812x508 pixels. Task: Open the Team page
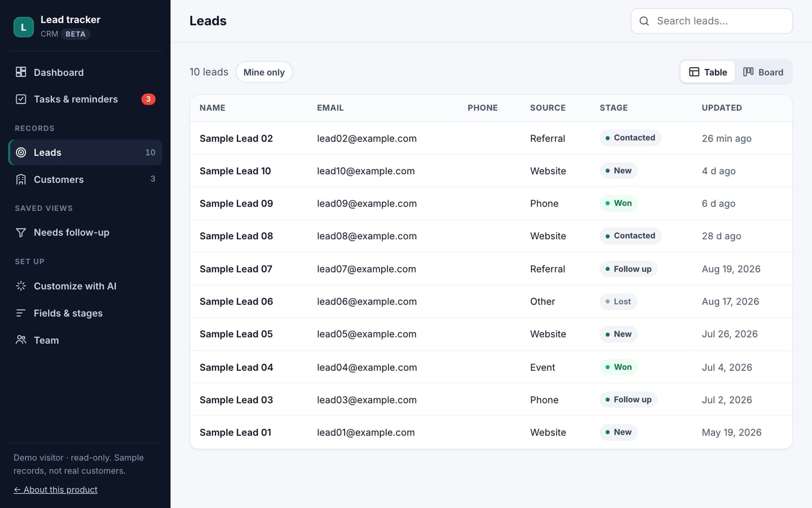86,340
